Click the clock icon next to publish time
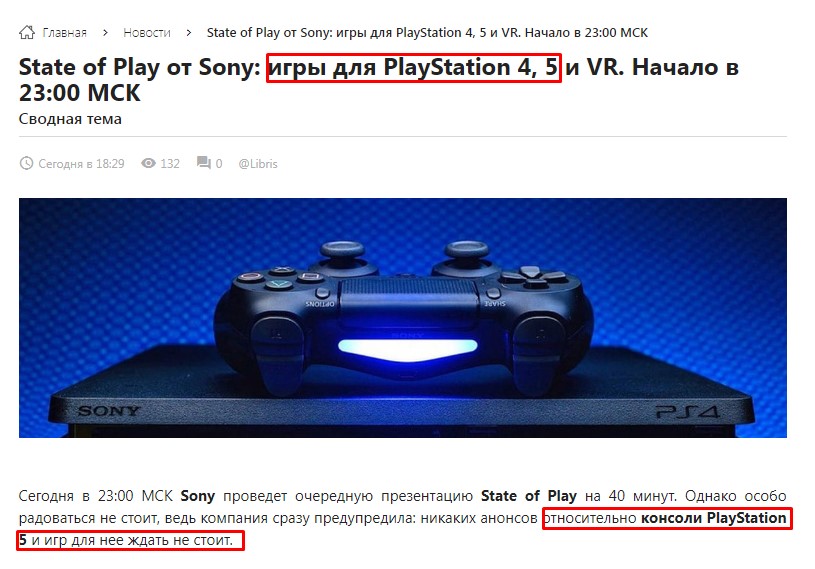Viewport: 815px width, 569px height. [26, 163]
